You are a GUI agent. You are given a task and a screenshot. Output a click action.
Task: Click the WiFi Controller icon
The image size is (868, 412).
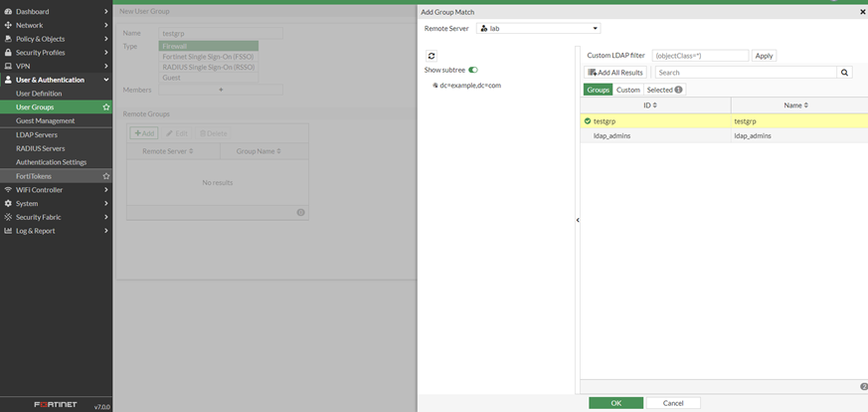pos(8,190)
